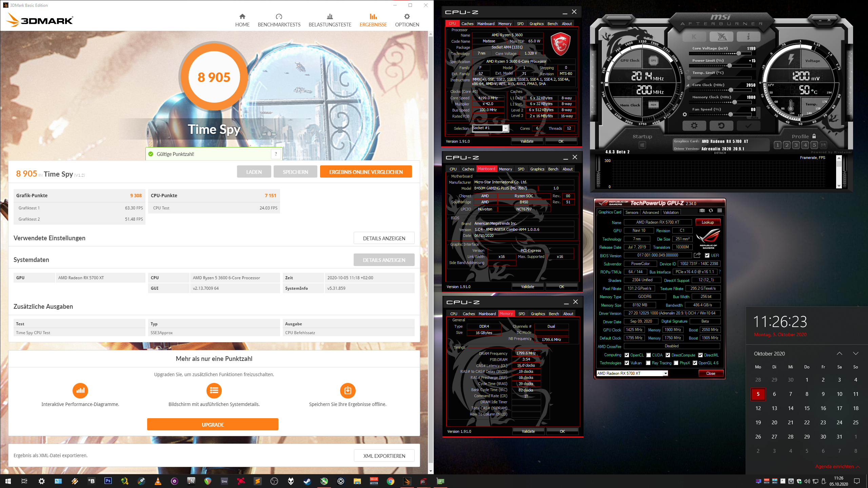This screenshot has height=488, width=868.
Task: Switch to the Sensors tab in GPU-Z
Action: (632, 212)
